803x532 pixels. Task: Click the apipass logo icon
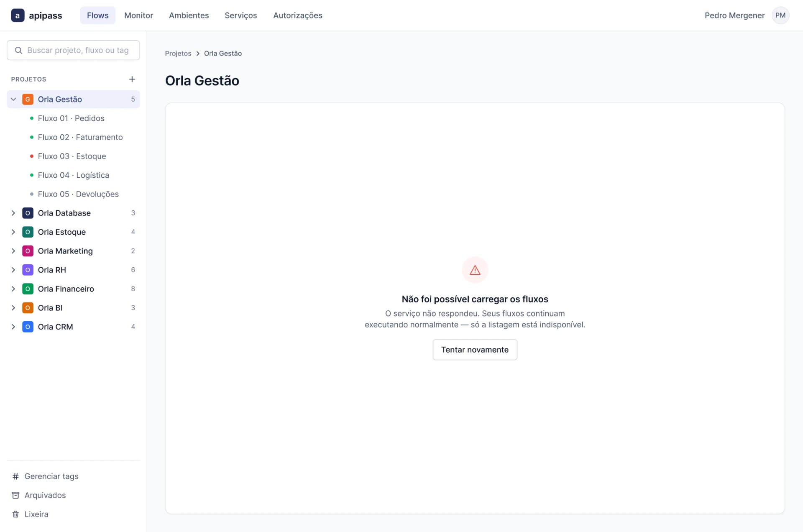(18, 15)
